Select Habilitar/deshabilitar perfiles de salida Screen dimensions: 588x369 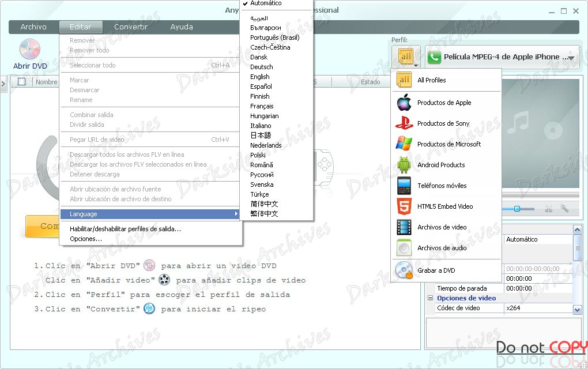(x=125, y=229)
